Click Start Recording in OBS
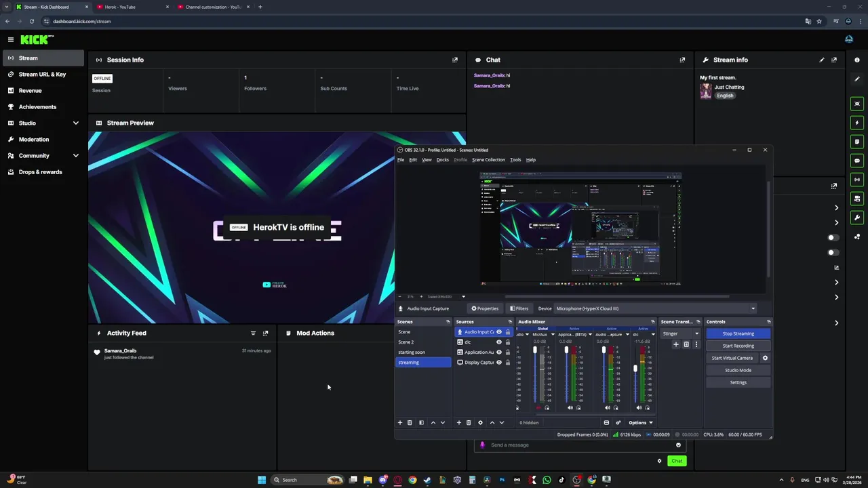 tap(738, 346)
